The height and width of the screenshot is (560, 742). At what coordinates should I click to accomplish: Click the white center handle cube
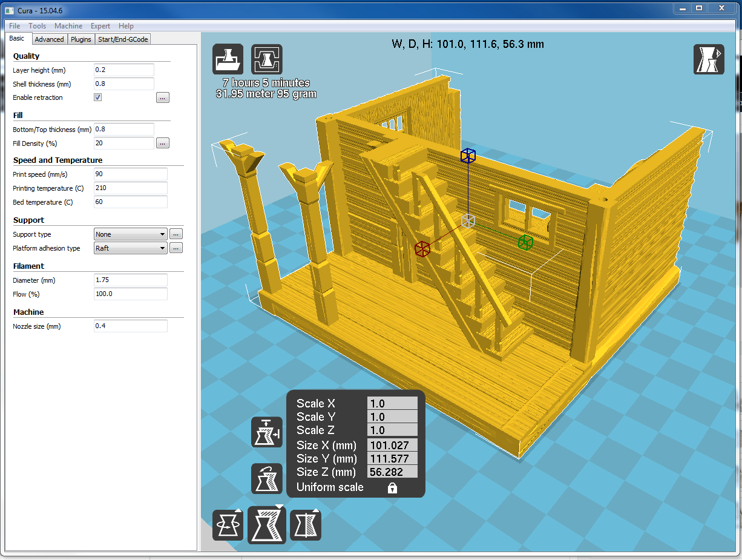[468, 221]
